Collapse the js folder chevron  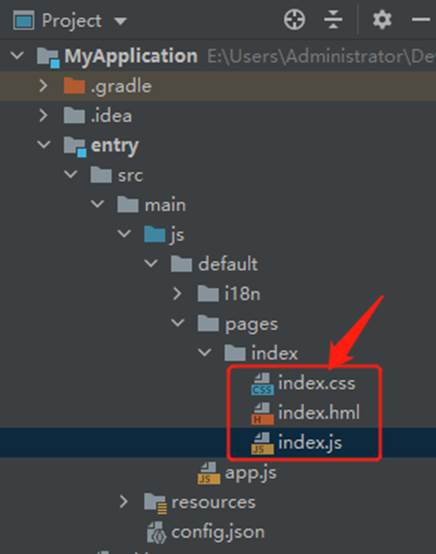tap(124, 234)
